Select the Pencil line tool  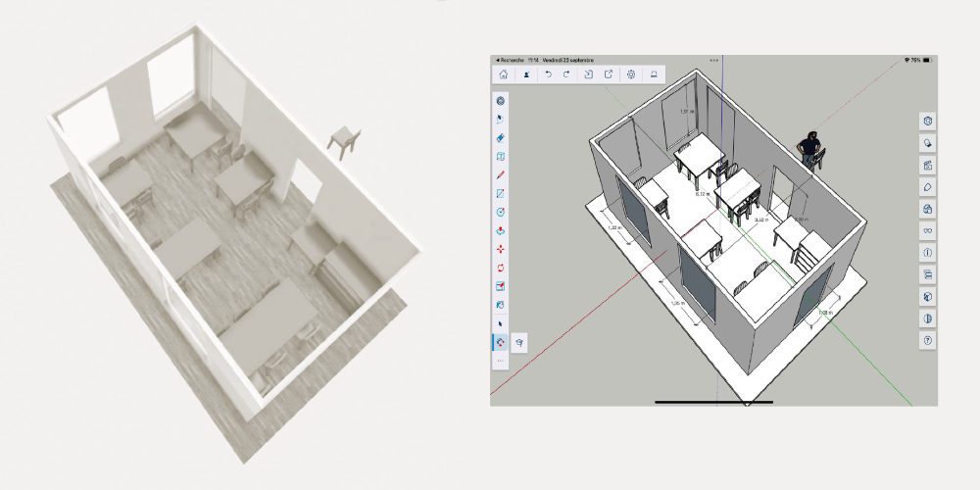pyautogui.click(x=501, y=174)
